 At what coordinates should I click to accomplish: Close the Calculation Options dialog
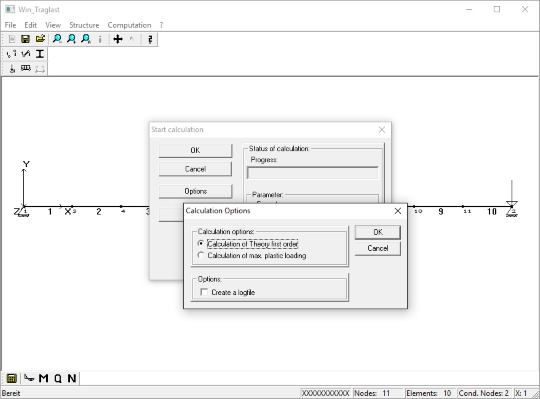398,211
